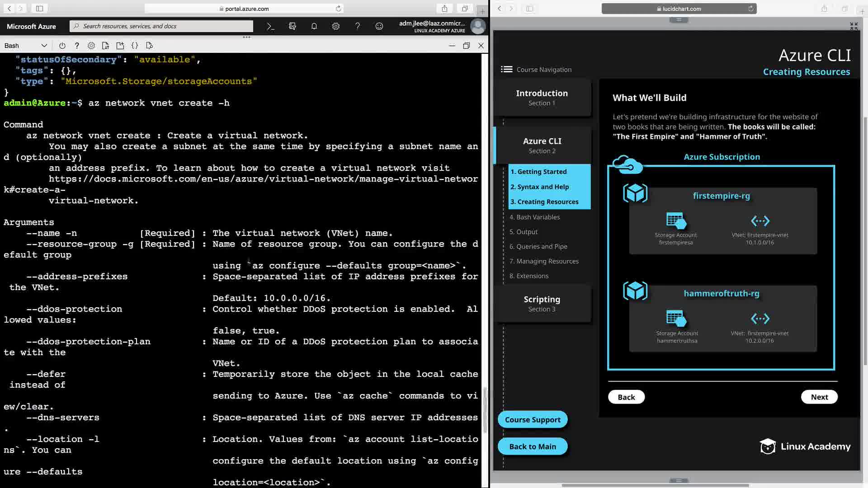Toggle the Course Navigation hamburger menu
Image resolution: width=868 pixels, height=488 pixels.
click(506, 69)
